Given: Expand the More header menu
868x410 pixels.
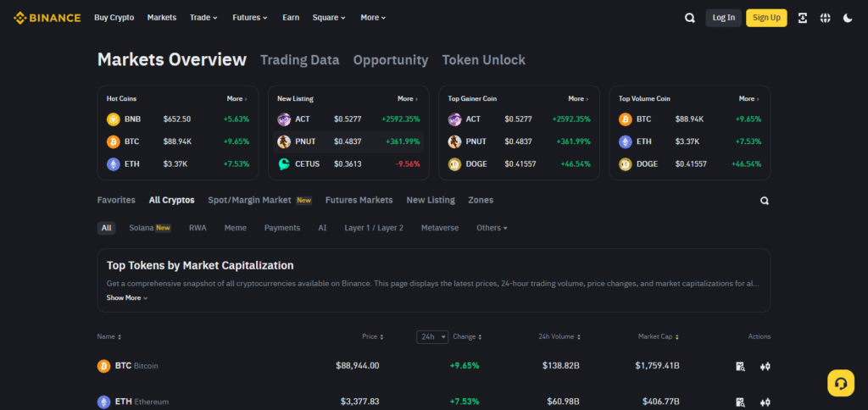Looking at the screenshot, I should pyautogui.click(x=373, y=18).
